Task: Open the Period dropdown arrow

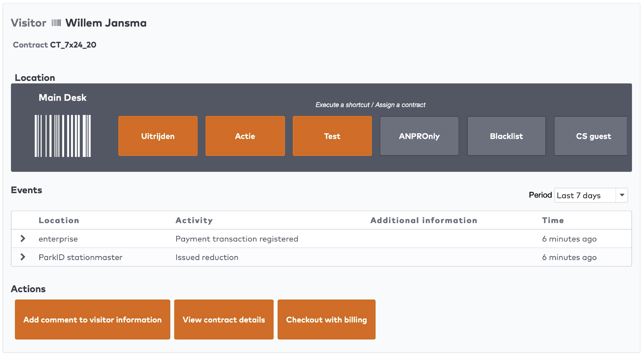Action: tap(622, 195)
